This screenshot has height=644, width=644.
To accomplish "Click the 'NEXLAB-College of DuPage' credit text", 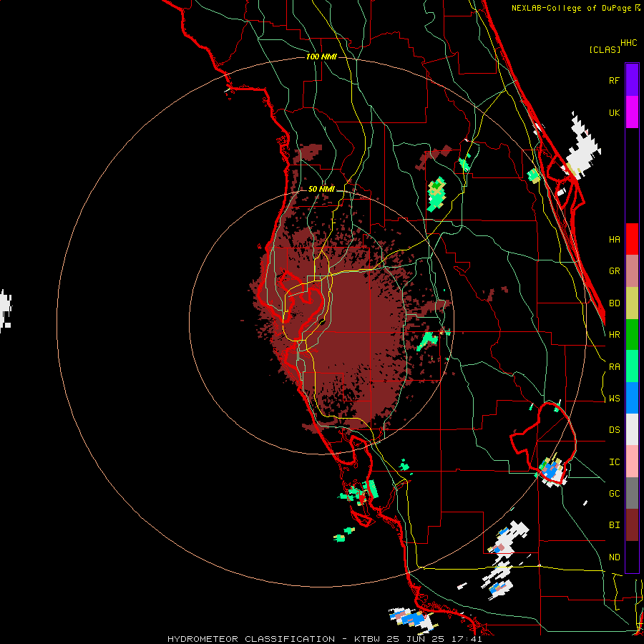I will pyautogui.click(x=571, y=8).
